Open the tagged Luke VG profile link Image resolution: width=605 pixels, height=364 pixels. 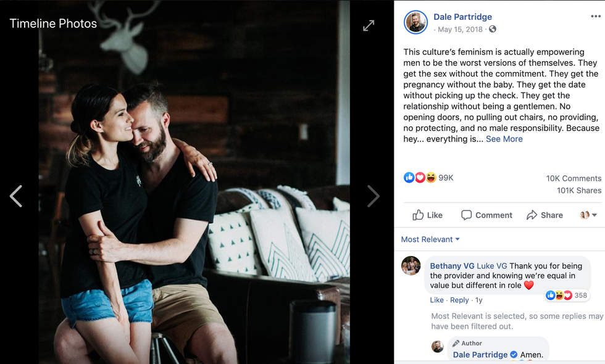click(491, 266)
